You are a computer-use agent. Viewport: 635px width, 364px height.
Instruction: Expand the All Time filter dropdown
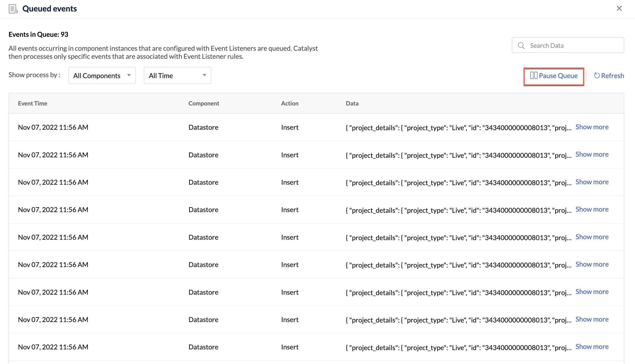[x=177, y=75]
